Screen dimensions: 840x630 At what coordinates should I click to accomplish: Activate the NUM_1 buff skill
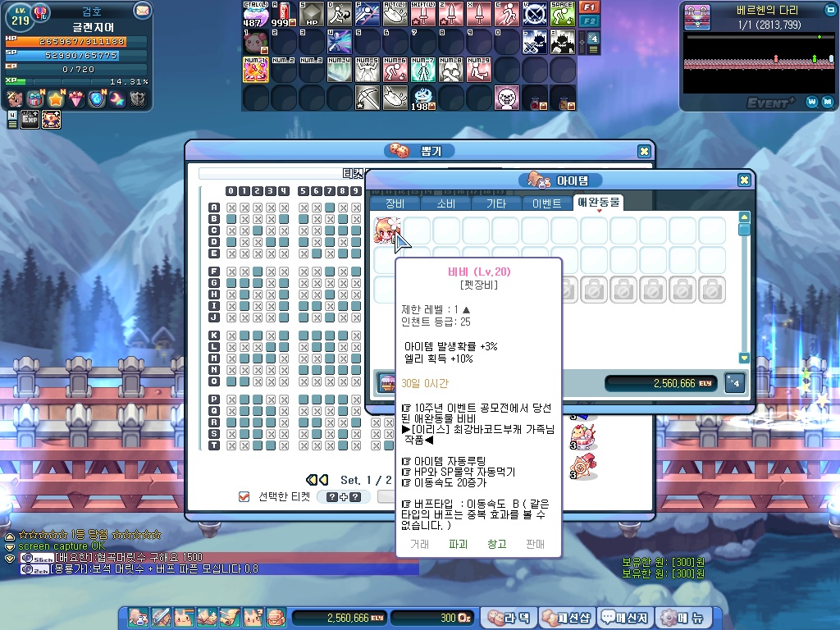point(256,70)
